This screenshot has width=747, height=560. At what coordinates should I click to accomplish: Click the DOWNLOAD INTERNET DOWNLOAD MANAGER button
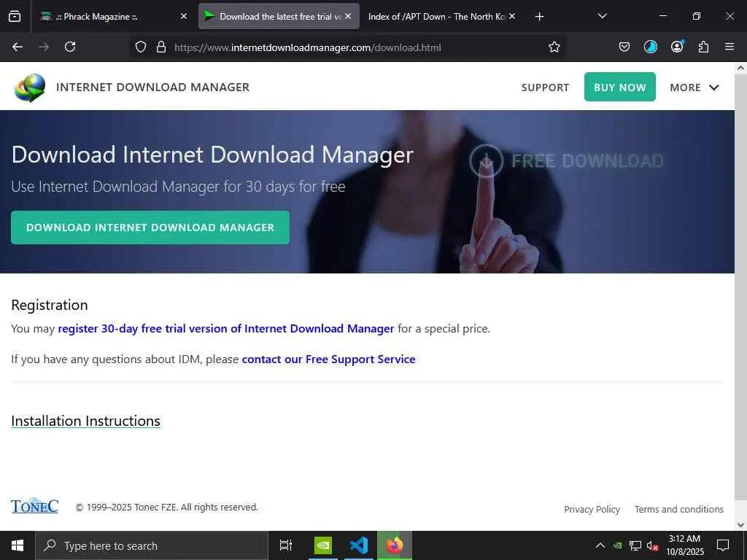pyautogui.click(x=150, y=227)
